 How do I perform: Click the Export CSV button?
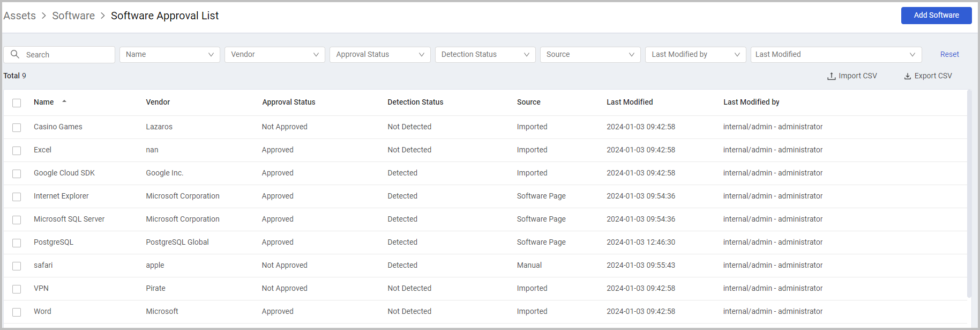928,76
